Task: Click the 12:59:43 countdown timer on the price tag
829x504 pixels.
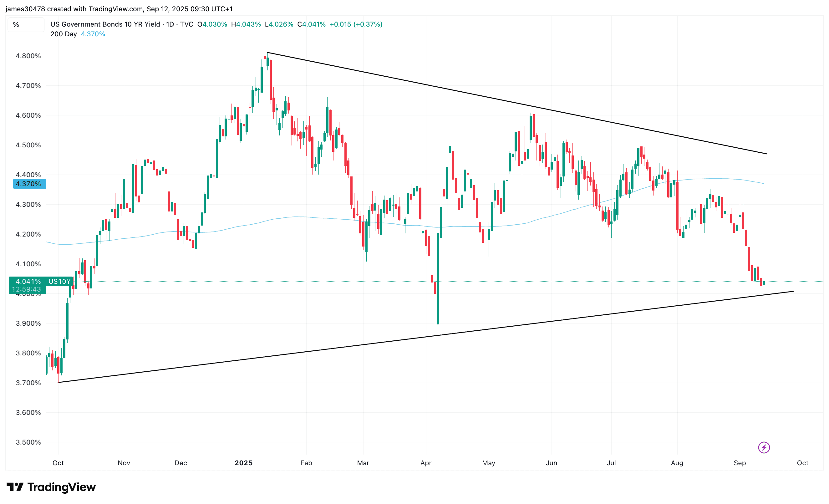Action: (27, 289)
